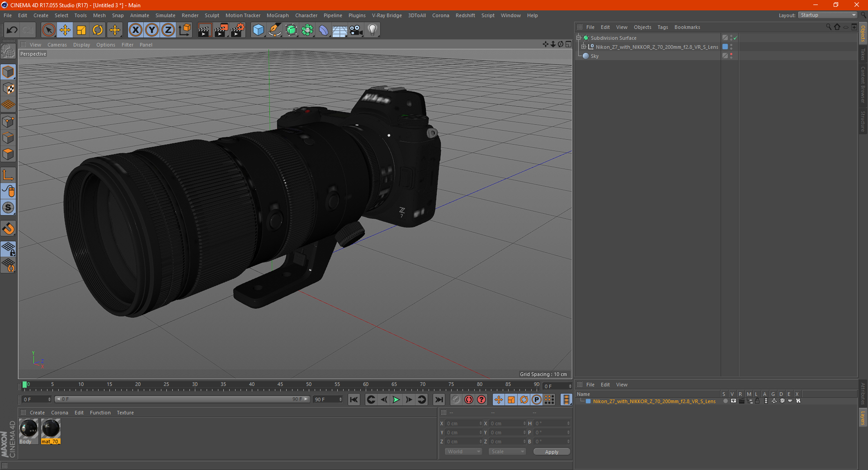Image resolution: width=868 pixels, height=470 pixels.
Task: Open the Simulate menu
Action: 165,15
